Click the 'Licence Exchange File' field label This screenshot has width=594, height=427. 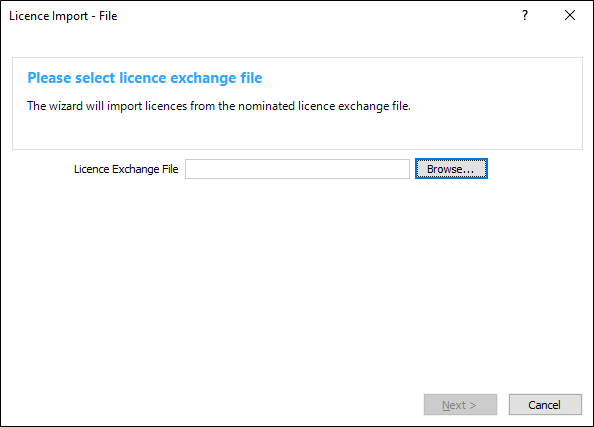[126, 169]
